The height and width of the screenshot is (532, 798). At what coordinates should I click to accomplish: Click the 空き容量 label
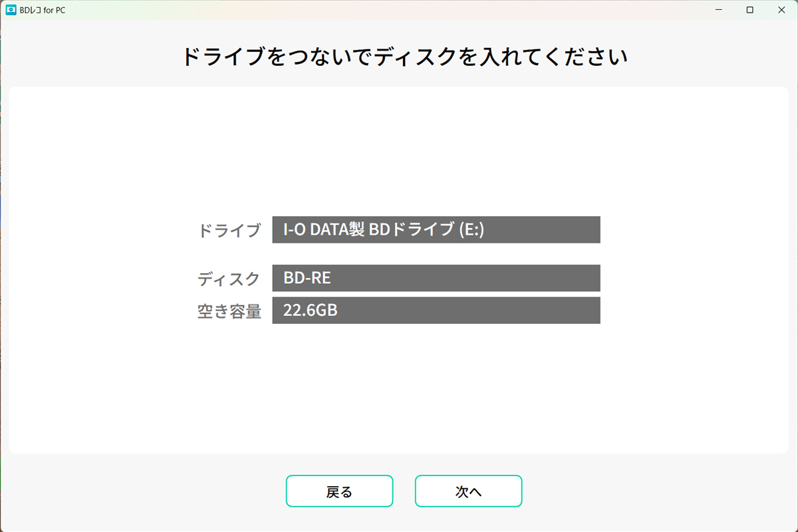229,311
